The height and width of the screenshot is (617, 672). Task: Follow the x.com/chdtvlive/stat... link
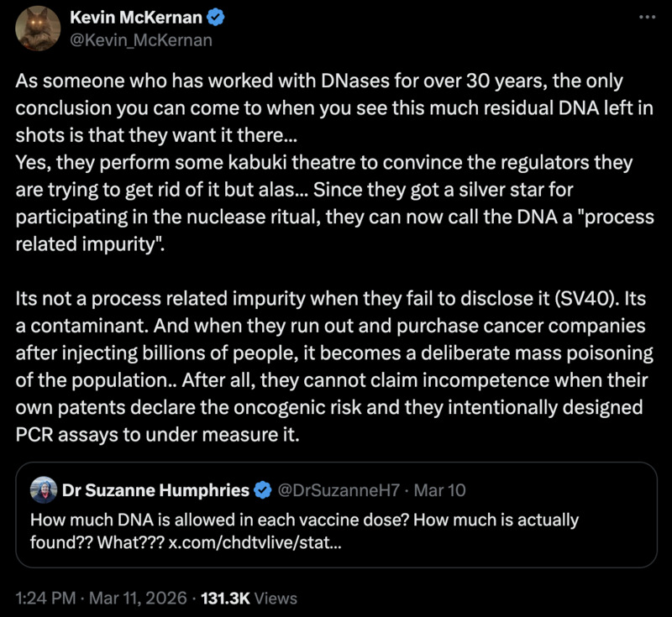click(254, 541)
